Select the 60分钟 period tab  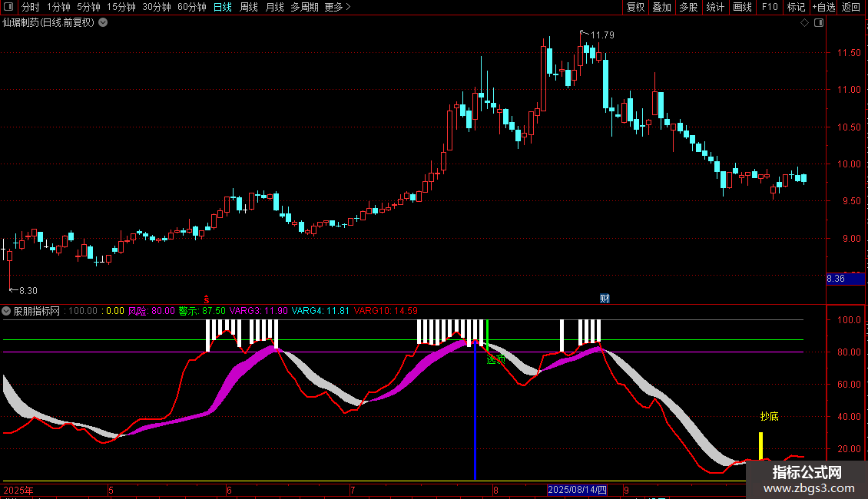191,7
